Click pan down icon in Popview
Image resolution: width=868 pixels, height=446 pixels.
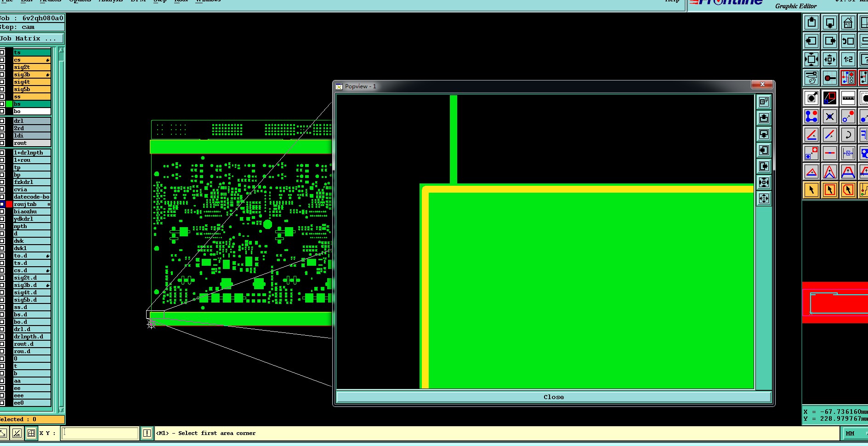coord(764,134)
